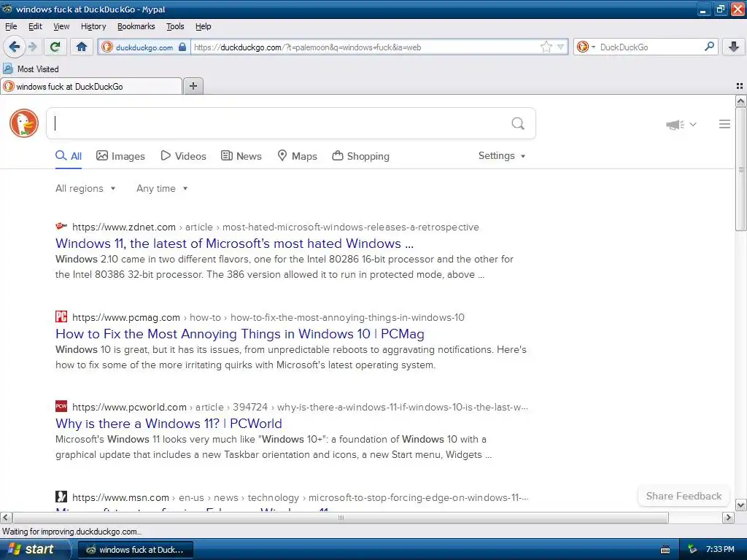Open the File menu
Screen dimensions: 747x560
11,26
